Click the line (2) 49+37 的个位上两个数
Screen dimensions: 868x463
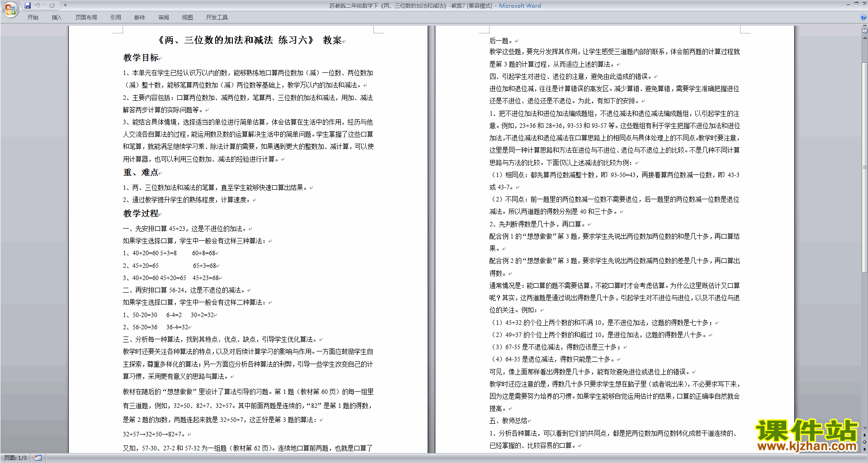coord(600,335)
